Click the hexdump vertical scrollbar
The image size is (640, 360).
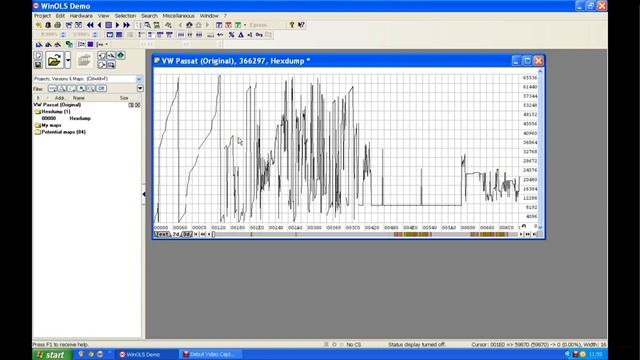pos(540,149)
